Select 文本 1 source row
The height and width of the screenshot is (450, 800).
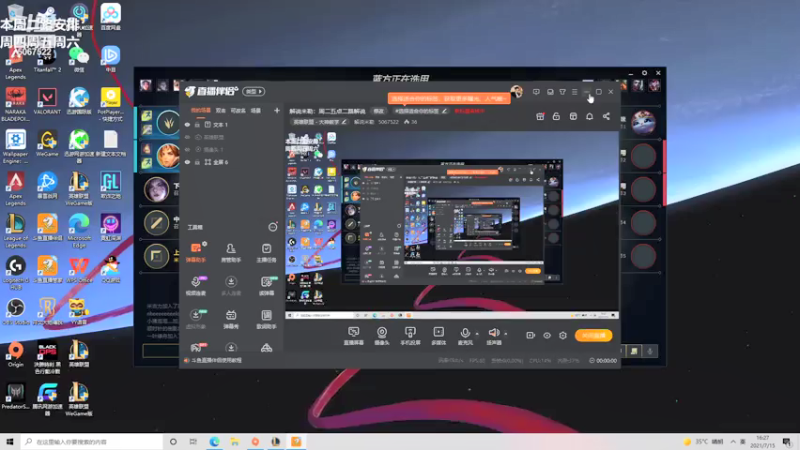pyautogui.click(x=232, y=124)
